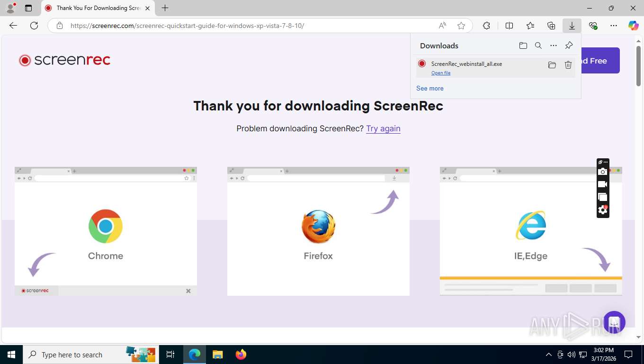This screenshot has width=644, height=364.
Task: Toggle split screen in Edge toolbar
Action: [510, 26]
